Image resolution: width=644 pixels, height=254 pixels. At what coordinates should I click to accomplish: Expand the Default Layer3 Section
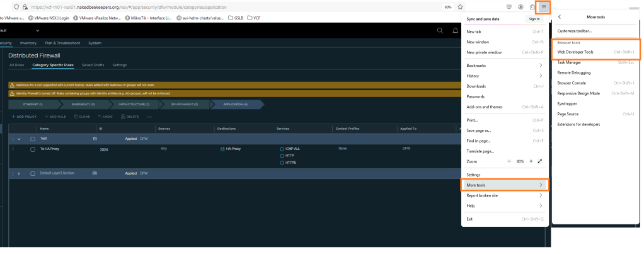19,173
